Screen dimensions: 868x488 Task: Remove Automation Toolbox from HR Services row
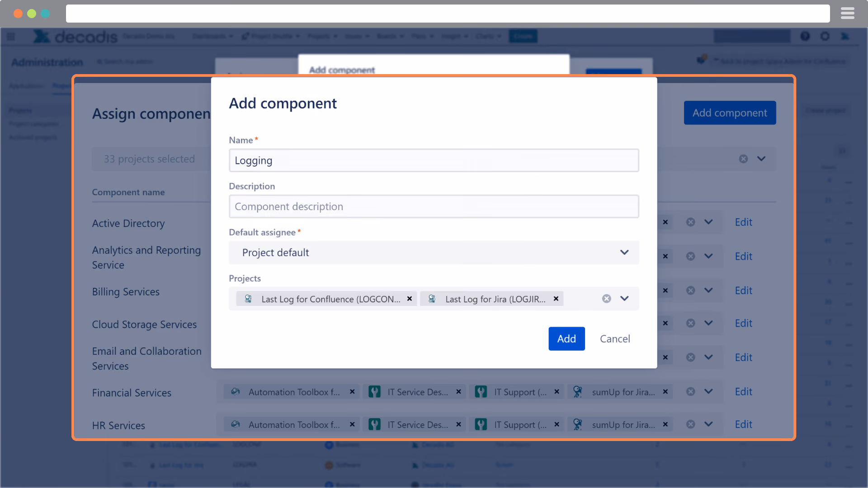[x=352, y=424]
